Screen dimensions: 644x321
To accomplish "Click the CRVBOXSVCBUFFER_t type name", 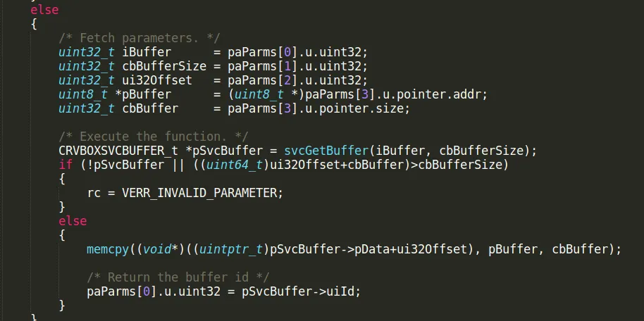I will 118,151.
